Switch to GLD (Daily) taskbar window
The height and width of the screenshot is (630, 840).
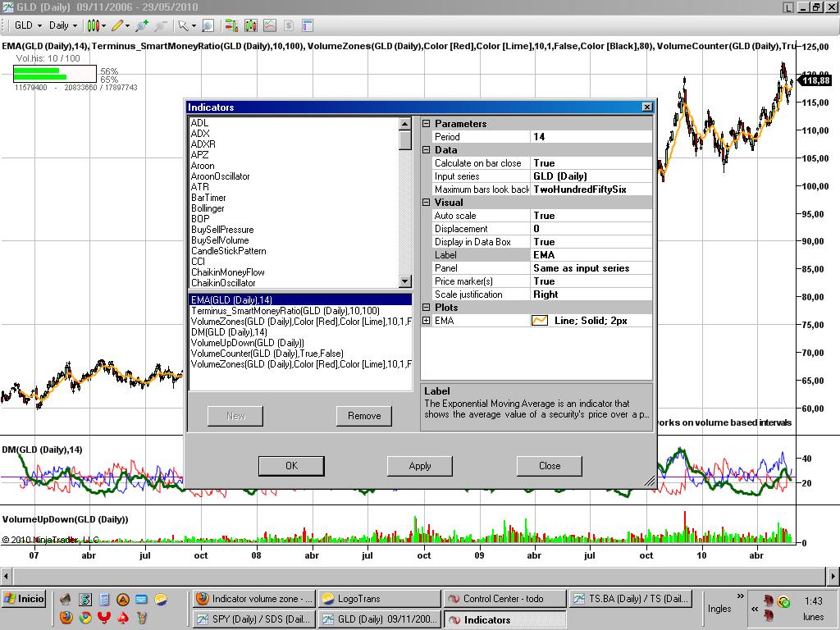pyautogui.click(x=379, y=619)
